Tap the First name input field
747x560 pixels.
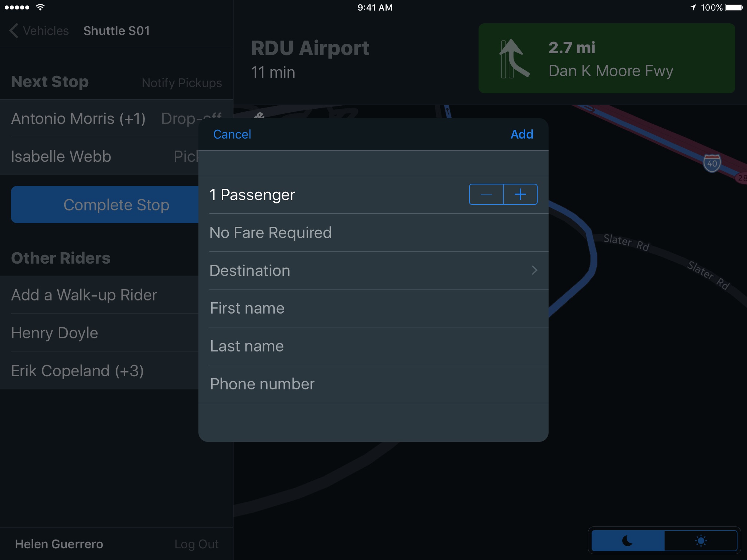tap(373, 308)
